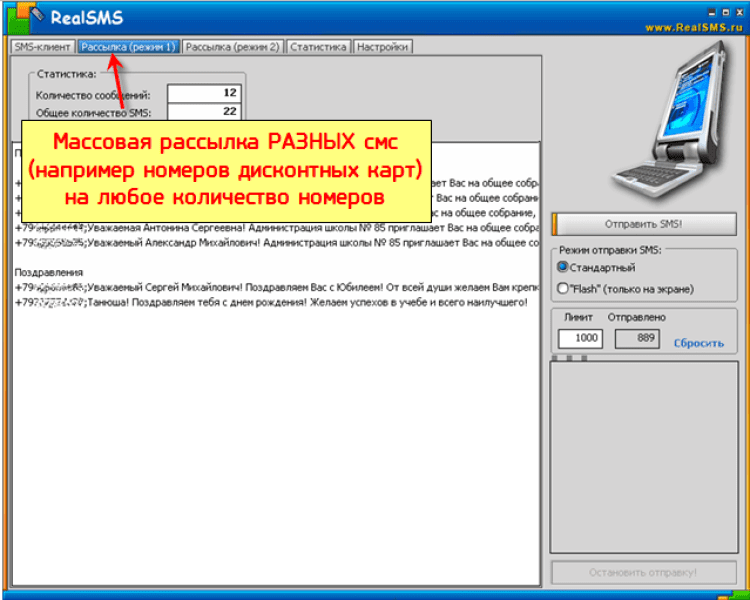
Task: Click the Отправить SMS! button
Action: click(644, 224)
